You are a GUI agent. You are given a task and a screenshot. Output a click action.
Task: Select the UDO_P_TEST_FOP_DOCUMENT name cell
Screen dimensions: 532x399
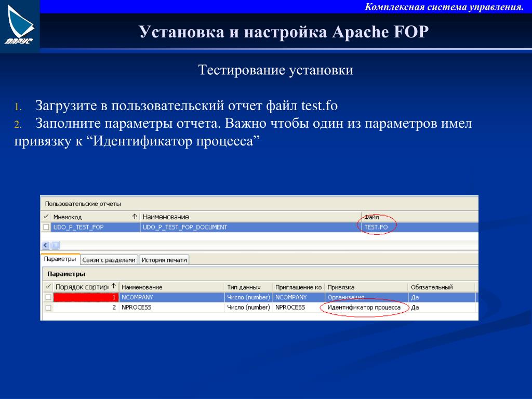pyautogui.click(x=250, y=228)
